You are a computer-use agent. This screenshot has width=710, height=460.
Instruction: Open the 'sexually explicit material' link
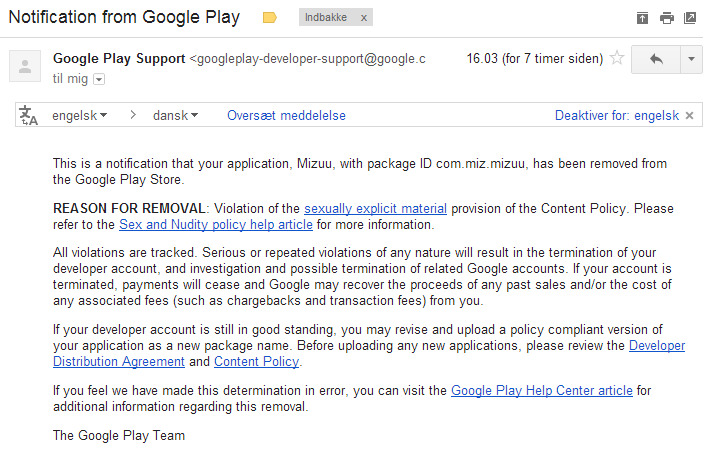(x=375, y=209)
